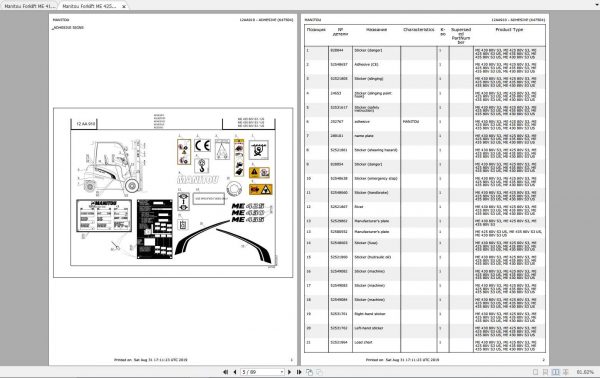Viewport: 600px width, 378px height.
Task: Click the Sticker (emergency stop) entry
Action: 376,178
